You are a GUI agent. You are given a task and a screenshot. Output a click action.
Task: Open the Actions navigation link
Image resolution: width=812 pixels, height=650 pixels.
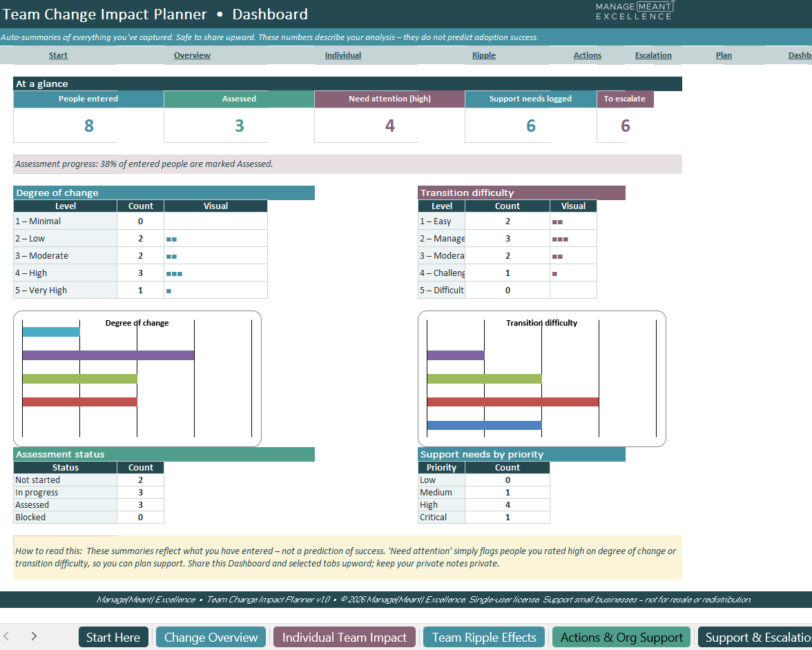[x=587, y=55]
